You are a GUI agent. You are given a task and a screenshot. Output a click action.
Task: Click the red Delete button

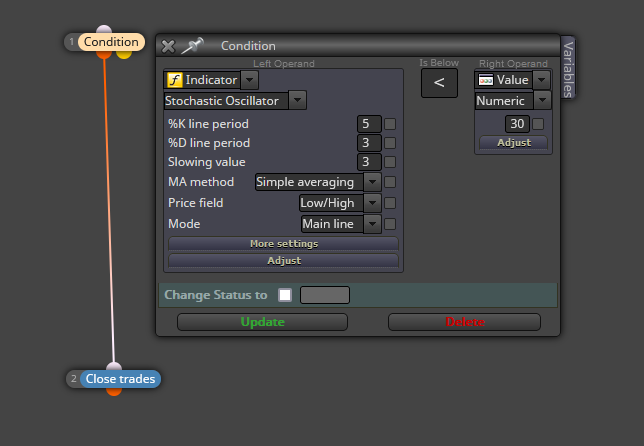465,322
